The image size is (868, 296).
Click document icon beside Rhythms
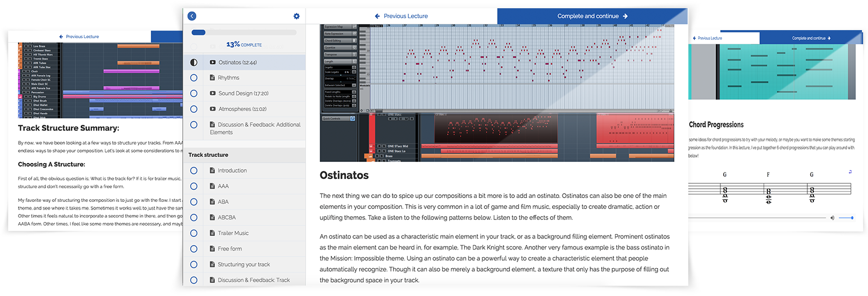pyautogui.click(x=213, y=78)
